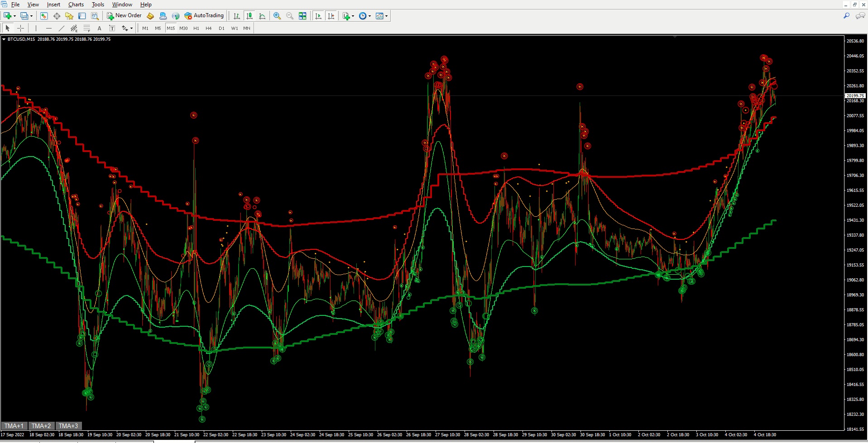The height and width of the screenshot is (443, 868).
Task: Switch to MN timeframe
Action: click(x=247, y=28)
